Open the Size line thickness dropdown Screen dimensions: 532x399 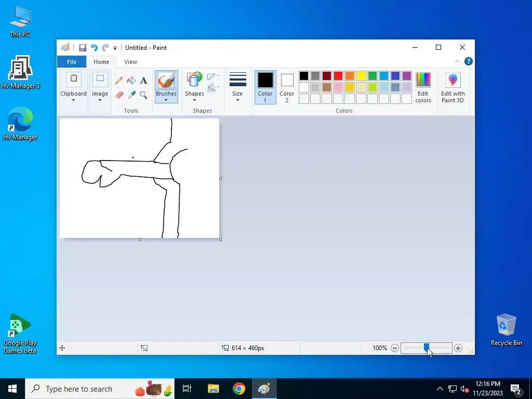point(237,87)
